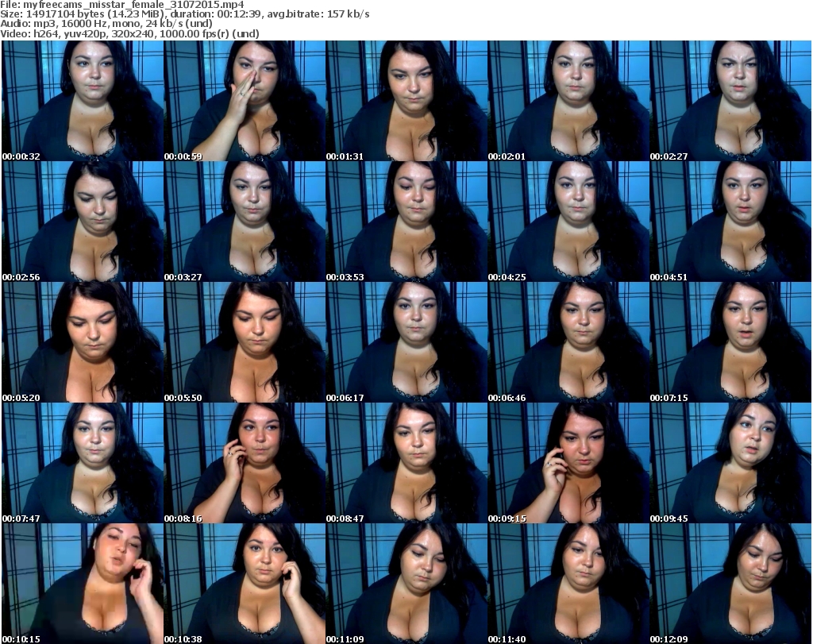813x644 pixels.
Task: Click the duration value 00:12:39
Action: (238, 14)
